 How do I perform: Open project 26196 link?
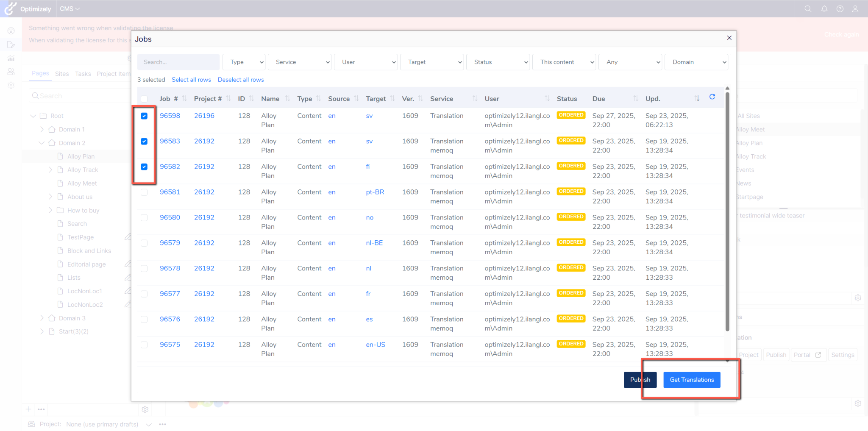(x=204, y=116)
